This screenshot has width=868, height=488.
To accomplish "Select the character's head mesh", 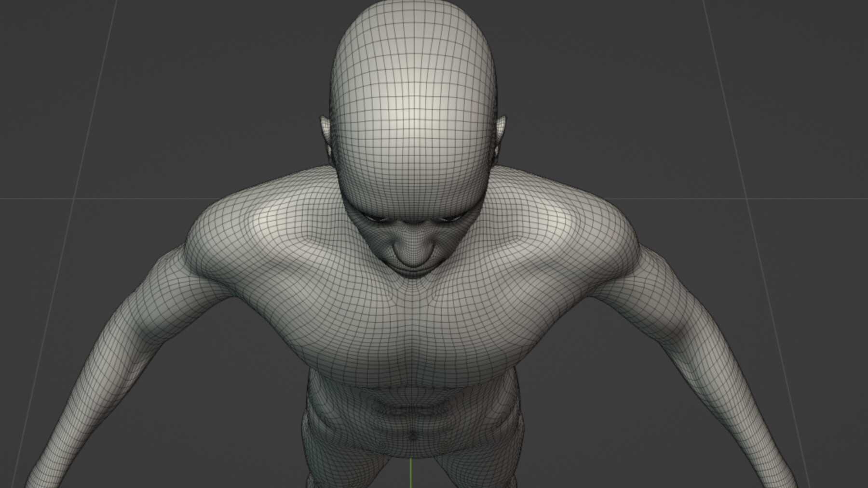I will click(x=415, y=96).
